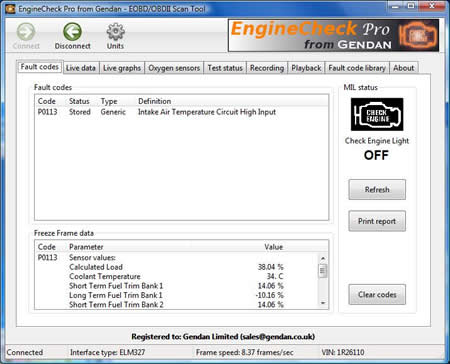Switch to the Recording tab
The image size is (450, 364).
click(267, 68)
